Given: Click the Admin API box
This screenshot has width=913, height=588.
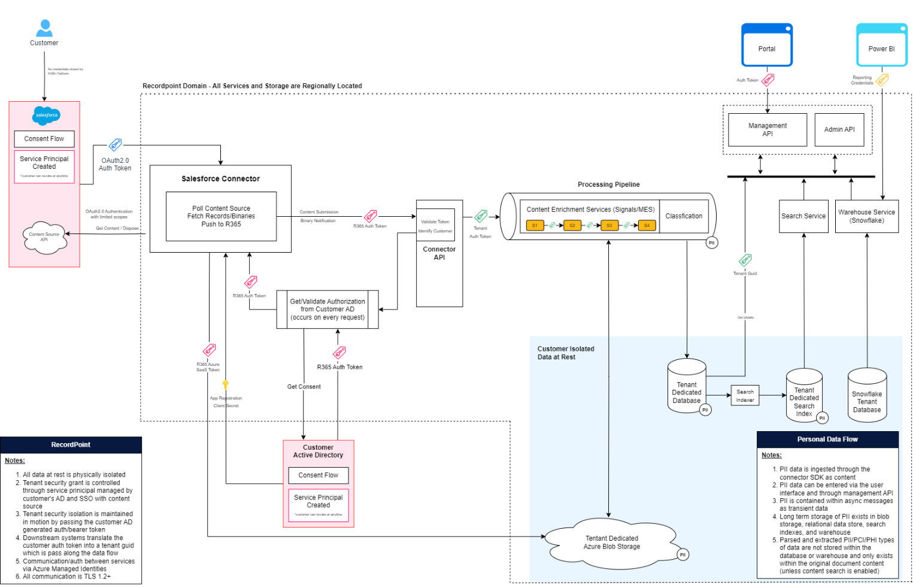Looking at the screenshot, I should click(x=839, y=129).
